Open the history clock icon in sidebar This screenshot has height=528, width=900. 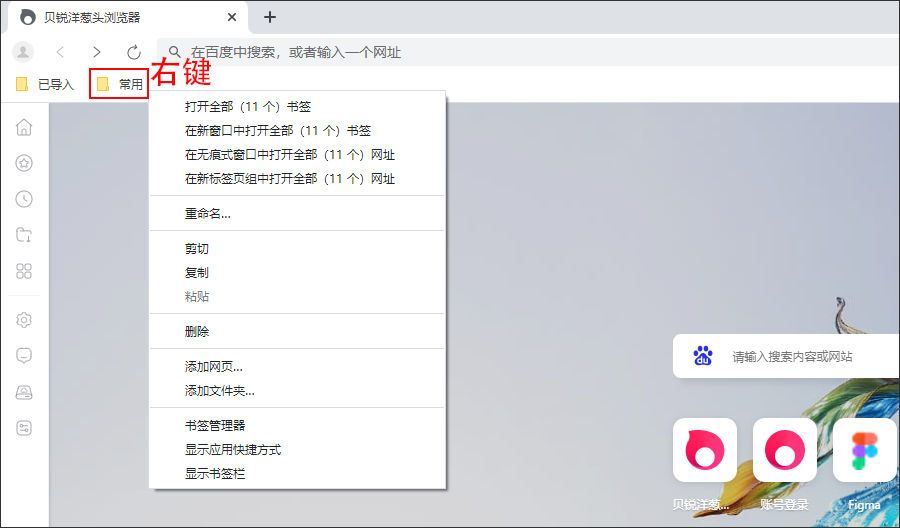click(24, 199)
